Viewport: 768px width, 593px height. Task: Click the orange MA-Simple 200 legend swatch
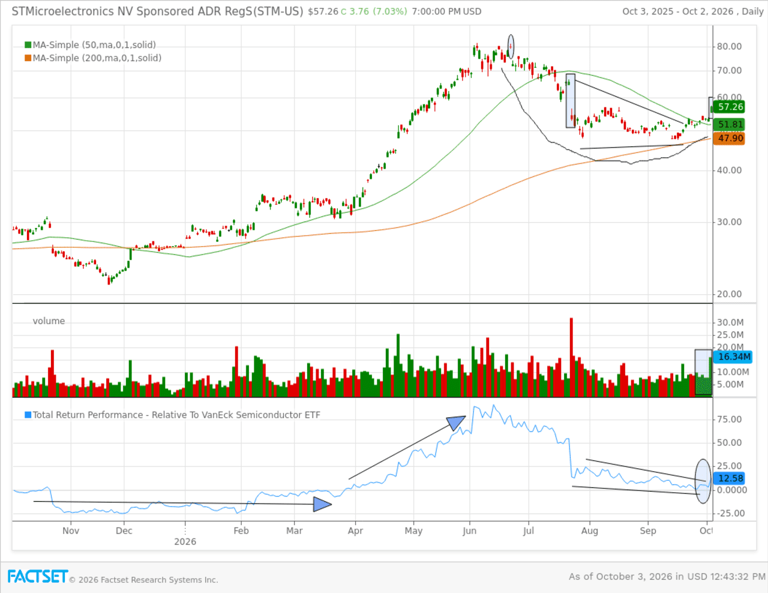pos(28,58)
